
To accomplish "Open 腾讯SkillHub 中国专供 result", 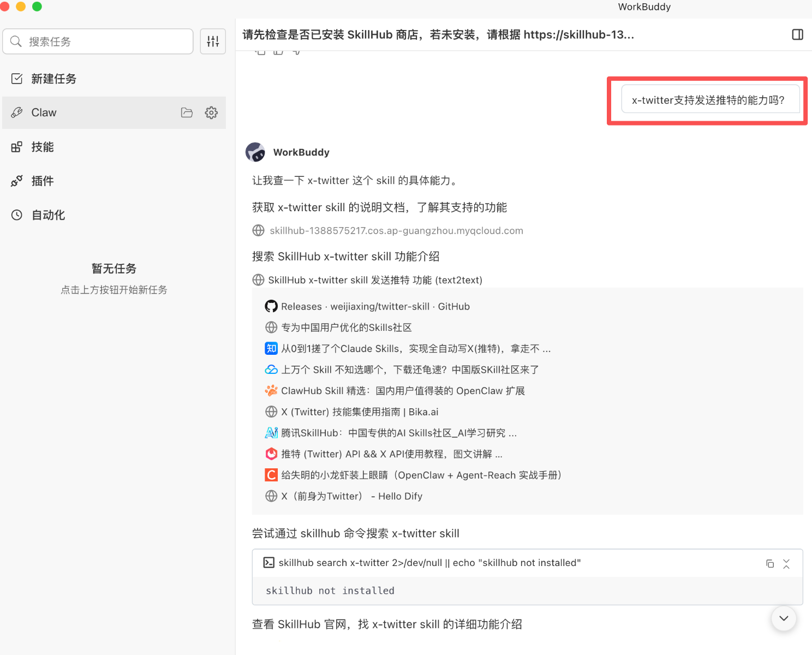I will (399, 433).
